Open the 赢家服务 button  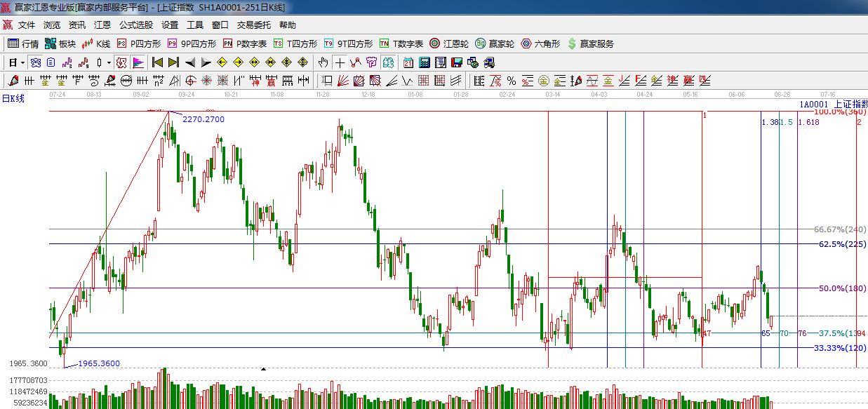click(590, 43)
